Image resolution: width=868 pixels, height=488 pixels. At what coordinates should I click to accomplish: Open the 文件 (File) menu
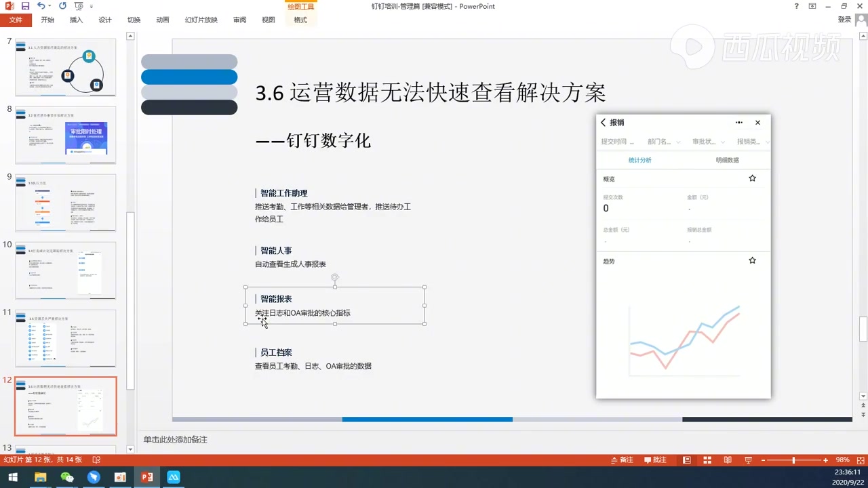point(16,20)
